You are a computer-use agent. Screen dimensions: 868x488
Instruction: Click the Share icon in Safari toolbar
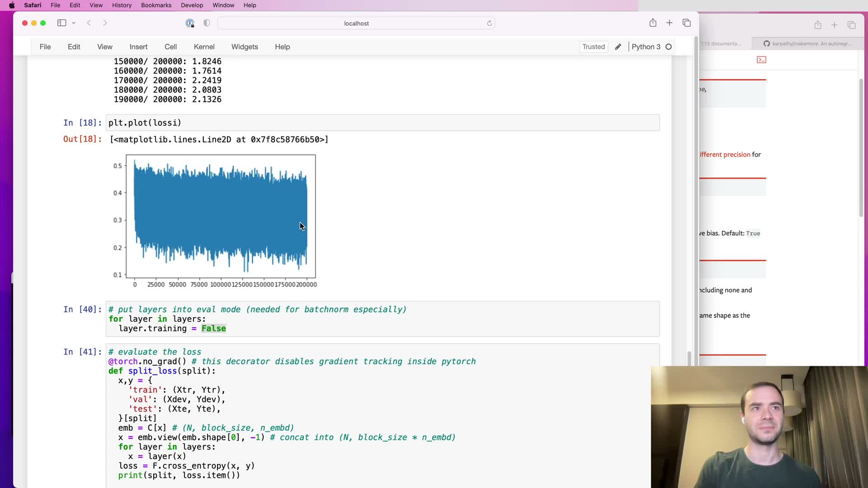click(653, 23)
